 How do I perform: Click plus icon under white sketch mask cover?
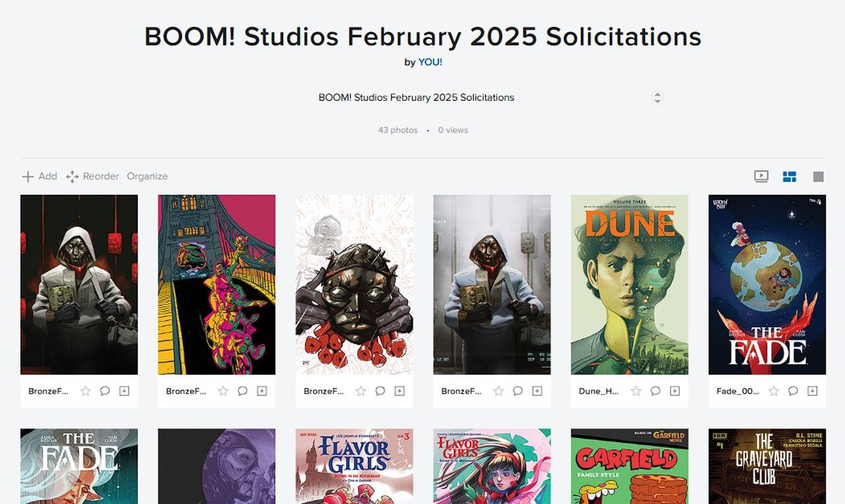[x=399, y=391]
